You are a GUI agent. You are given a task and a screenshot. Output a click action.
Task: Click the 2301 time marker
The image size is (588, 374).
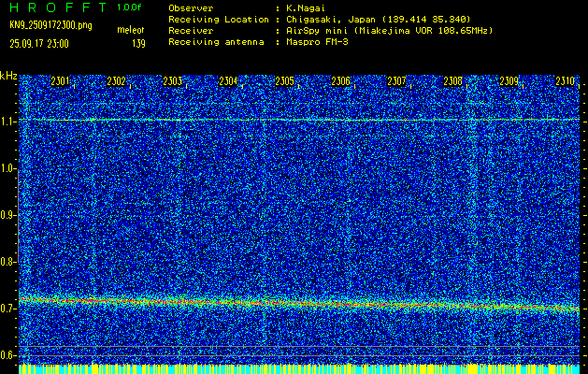tap(60, 81)
